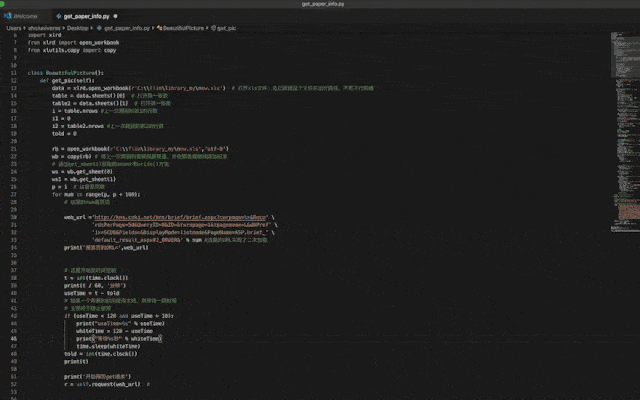
Task: Open the get_pic breadcrumb dropdown
Action: click(x=226, y=28)
